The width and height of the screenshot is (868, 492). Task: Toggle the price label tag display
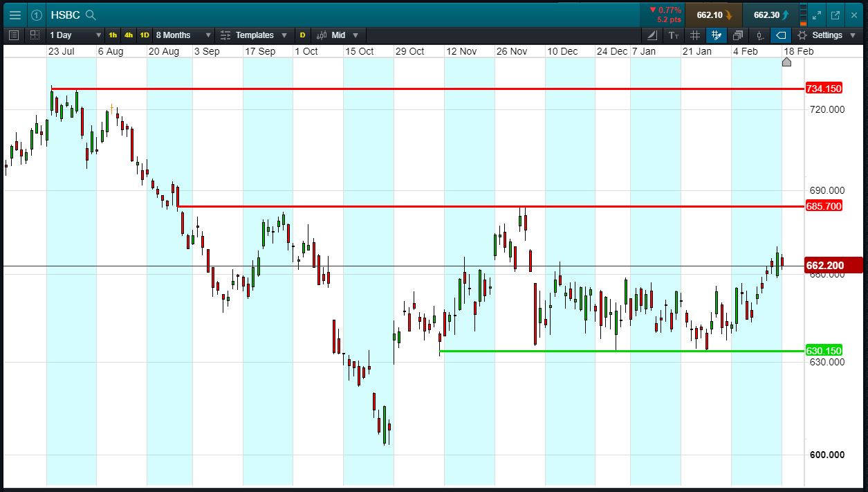780,35
